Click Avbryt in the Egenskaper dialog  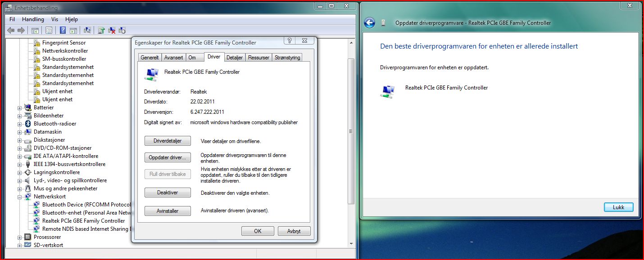[294, 231]
